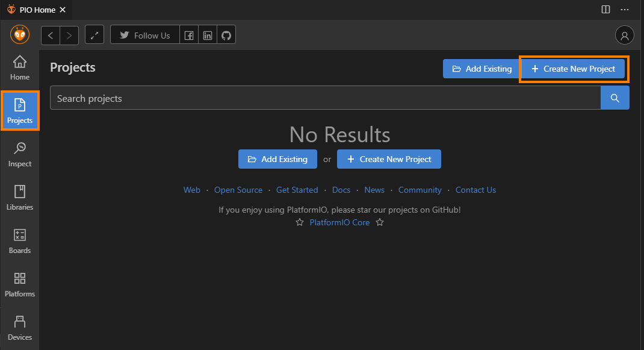
Task: Open the Web link
Action: [x=192, y=190]
